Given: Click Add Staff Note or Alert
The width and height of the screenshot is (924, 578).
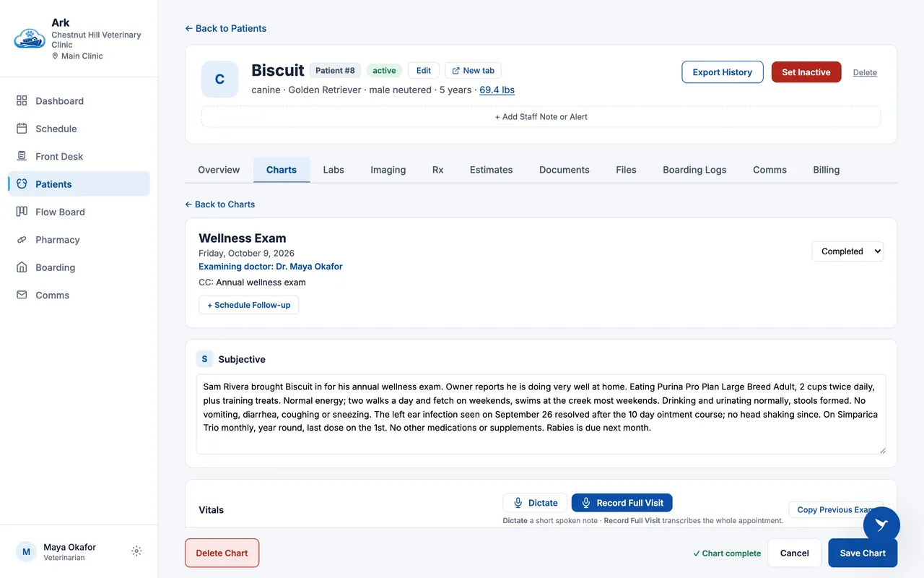Looking at the screenshot, I should pyautogui.click(x=541, y=117).
